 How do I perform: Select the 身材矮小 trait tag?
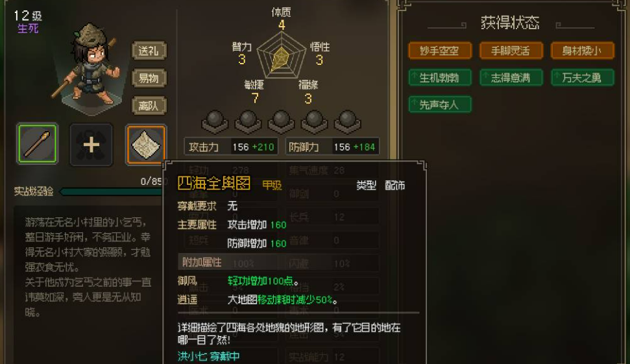pos(582,51)
